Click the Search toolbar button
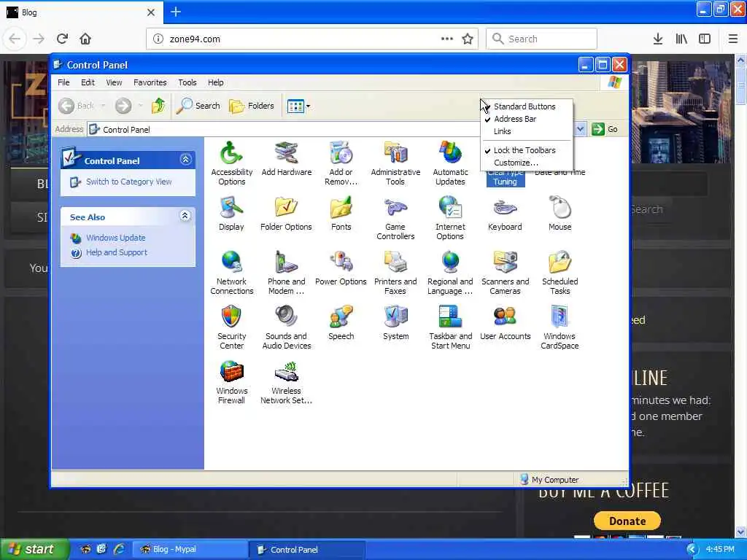747x560 pixels. click(198, 106)
